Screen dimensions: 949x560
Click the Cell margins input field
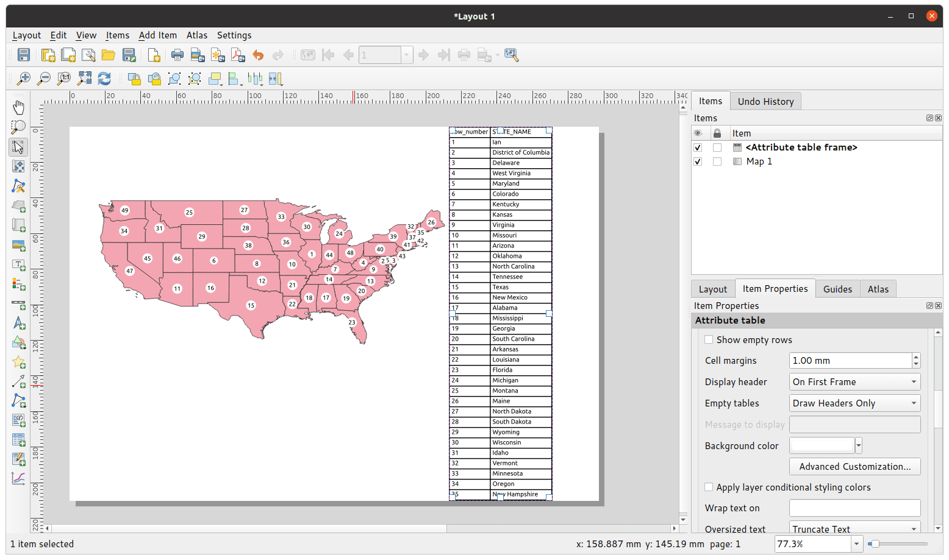(x=850, y=361)
